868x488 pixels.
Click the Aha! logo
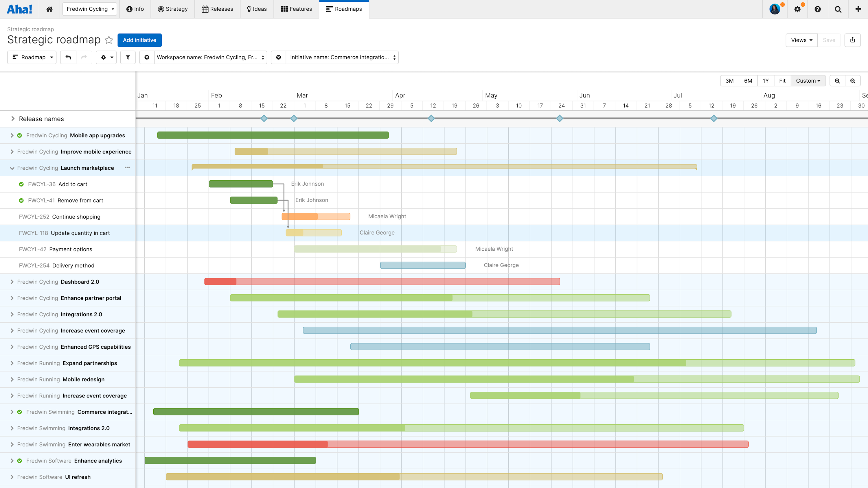click(20, 9)
